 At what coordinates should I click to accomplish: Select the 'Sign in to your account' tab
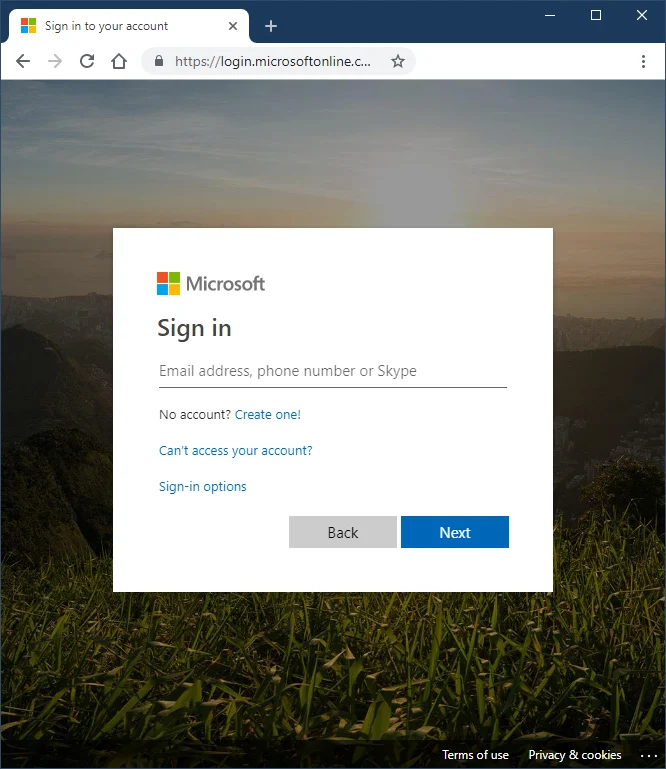(129, 26)
